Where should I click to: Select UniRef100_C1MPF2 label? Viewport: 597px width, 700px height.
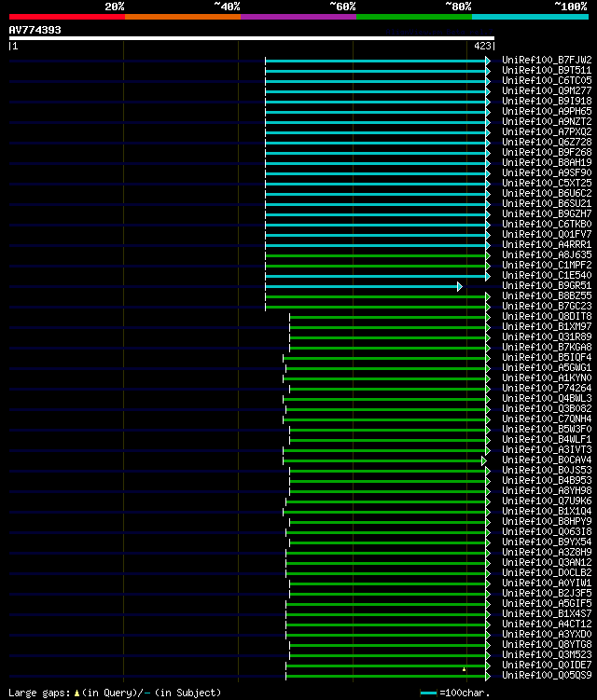tap(547, 265)
